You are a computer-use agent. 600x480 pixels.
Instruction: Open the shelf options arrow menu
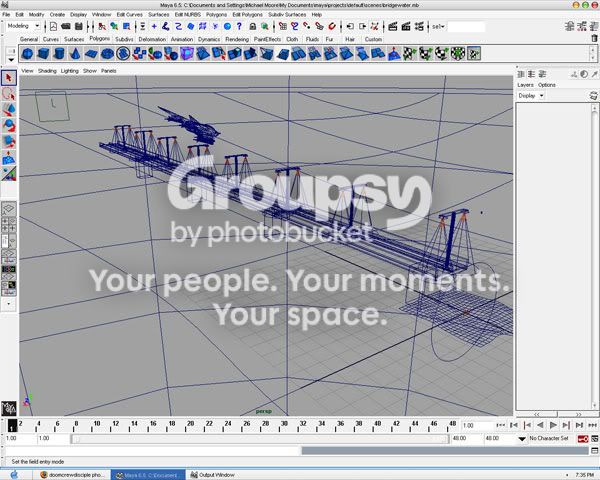click(11, 60)
